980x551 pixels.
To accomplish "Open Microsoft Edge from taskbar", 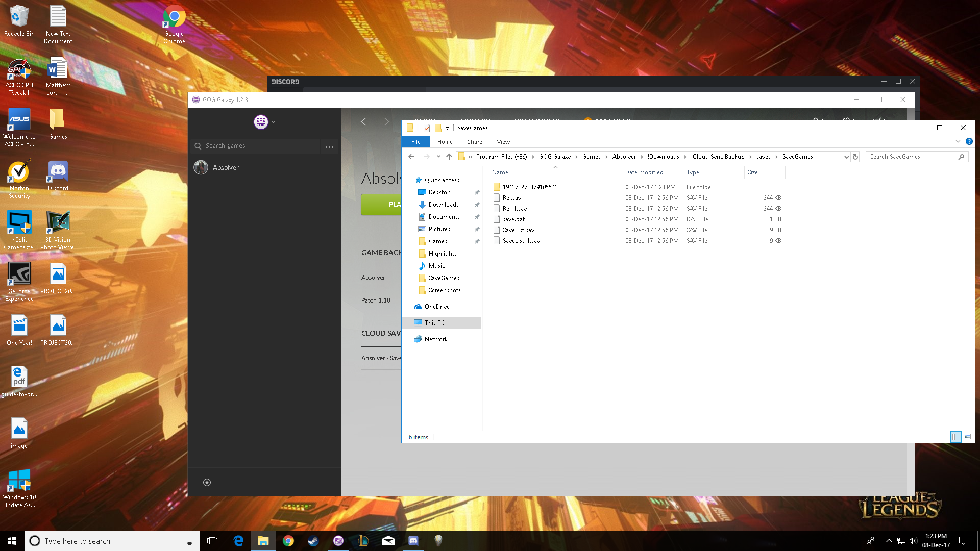I will pyautogui.click(x=238, y=541).
